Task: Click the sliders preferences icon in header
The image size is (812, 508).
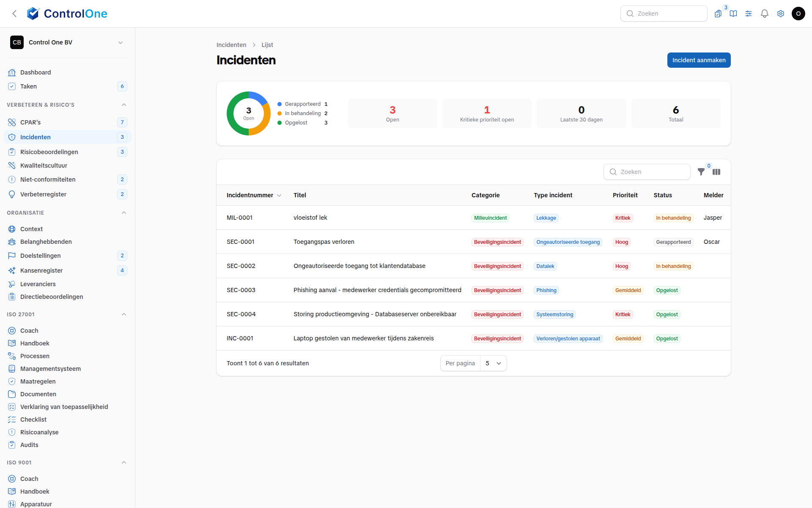Action: pyautogui.click(x=749, y=14)
